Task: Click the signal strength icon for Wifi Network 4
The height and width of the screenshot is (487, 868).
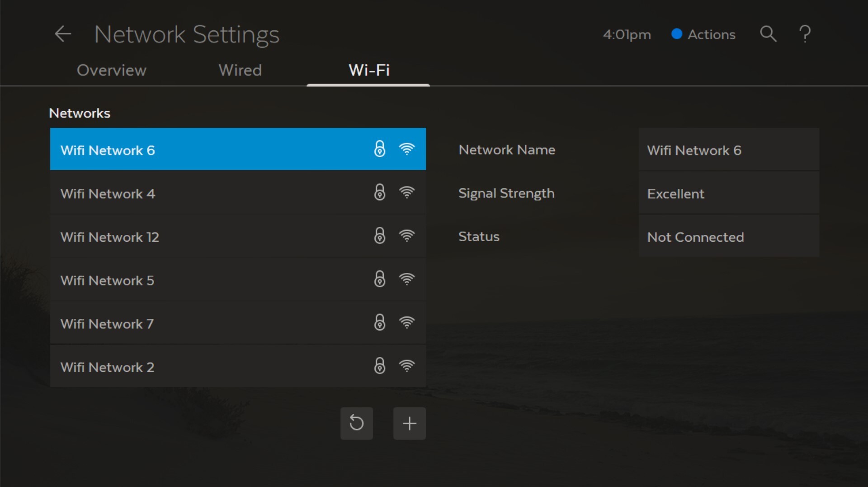Action: click(x=407, y=192)
